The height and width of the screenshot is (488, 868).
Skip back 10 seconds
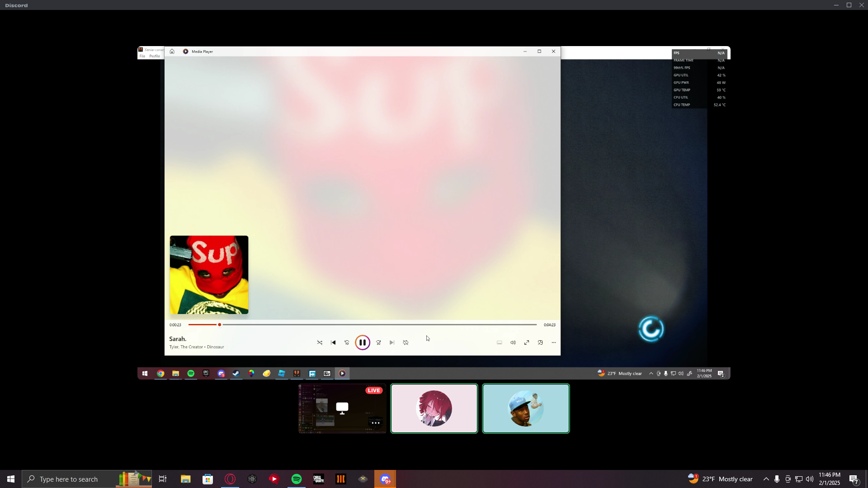347,343
